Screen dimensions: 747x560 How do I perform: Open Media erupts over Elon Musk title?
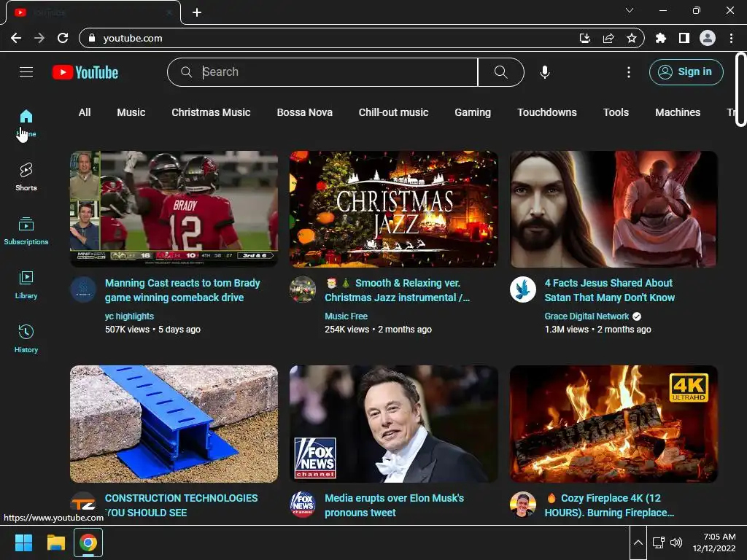(395, 505)
